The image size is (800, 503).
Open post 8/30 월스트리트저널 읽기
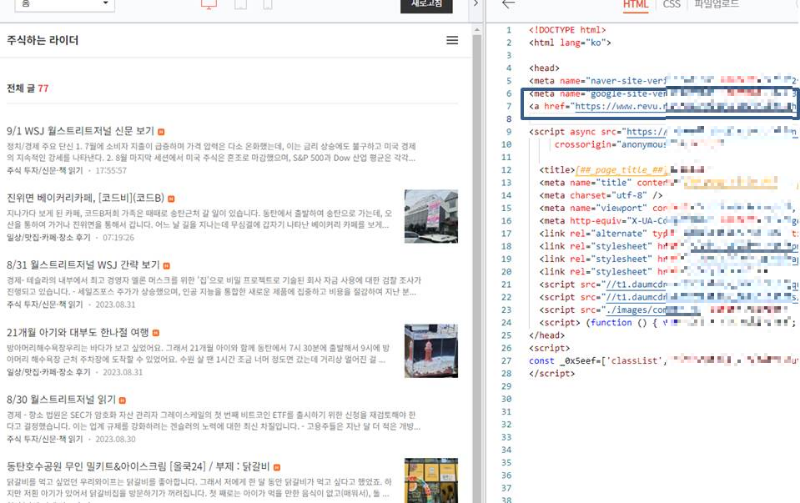pos(61,399)
